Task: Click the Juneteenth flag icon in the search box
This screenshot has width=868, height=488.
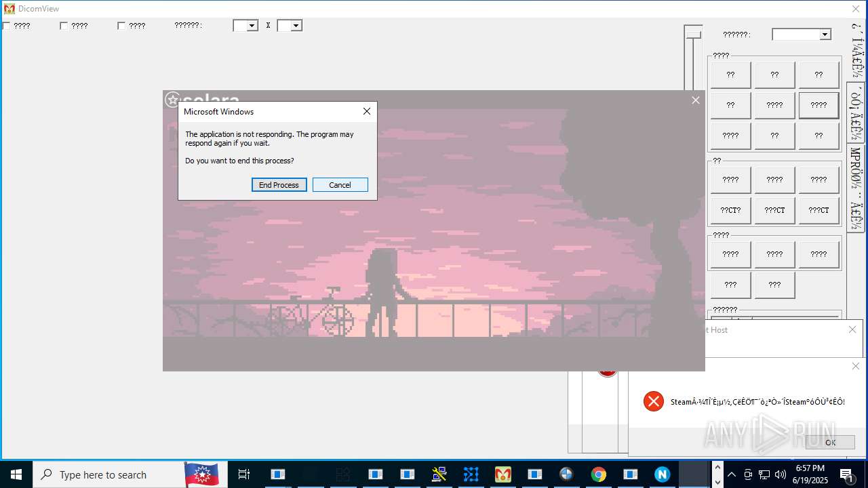Action: tap(201, 474)
